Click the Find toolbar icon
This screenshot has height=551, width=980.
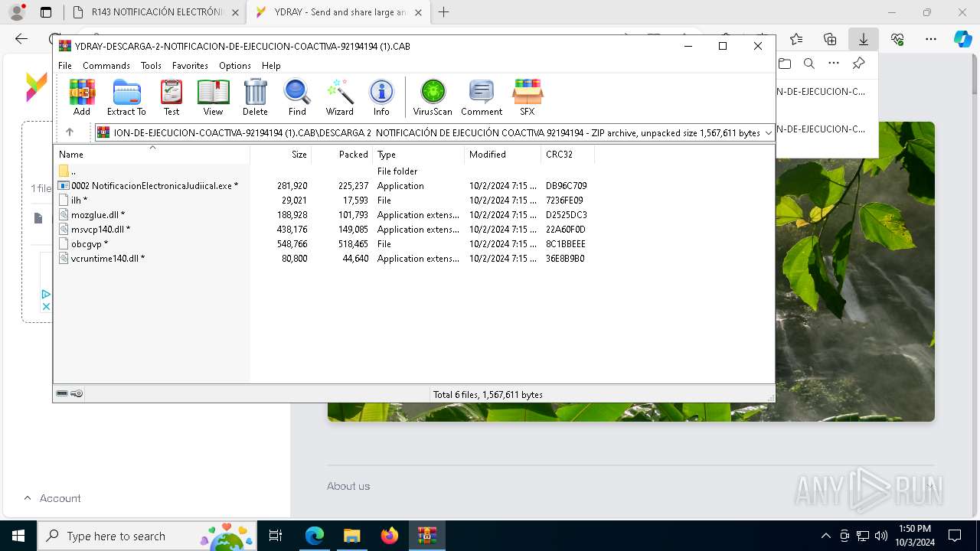click(297, 97)
